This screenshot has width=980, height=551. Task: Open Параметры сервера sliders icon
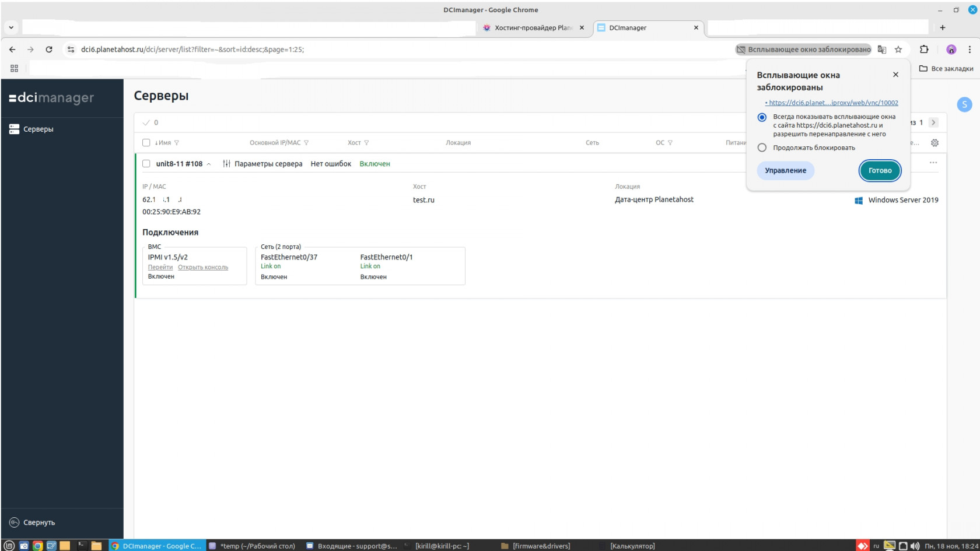pos(226,164)
